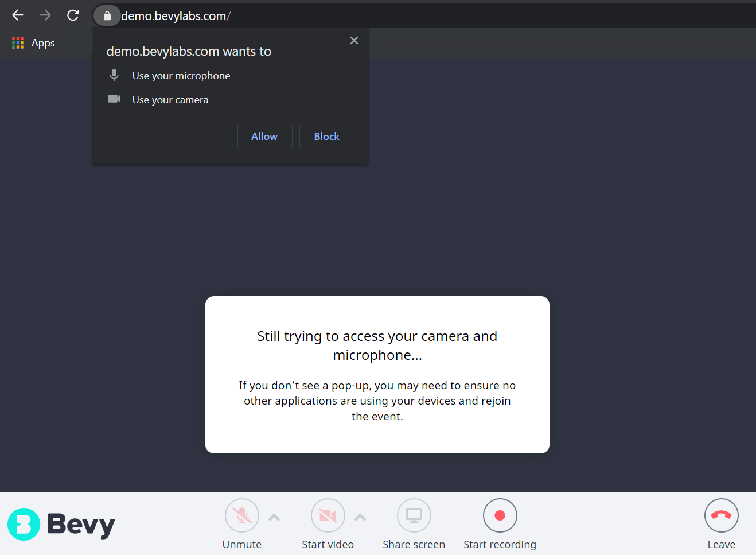Expand camera options arrow
This screenshot has width=756, height=555.
pos(360,517)
